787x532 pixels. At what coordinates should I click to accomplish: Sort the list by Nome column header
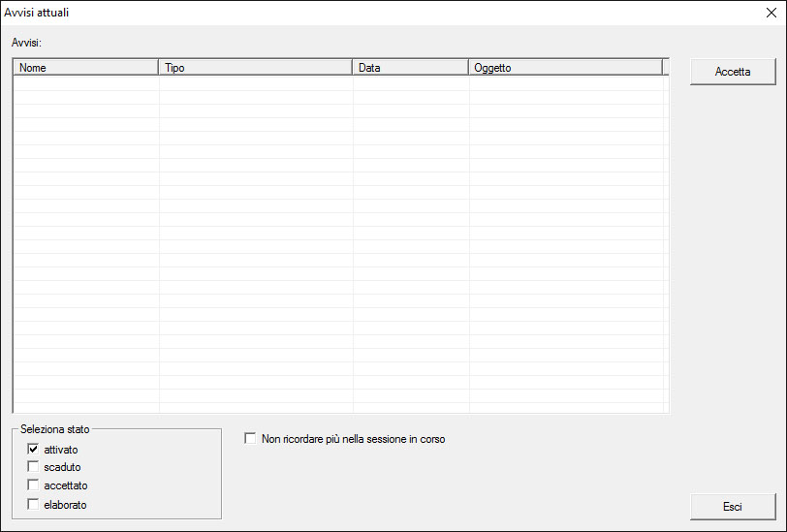point(85,68)
